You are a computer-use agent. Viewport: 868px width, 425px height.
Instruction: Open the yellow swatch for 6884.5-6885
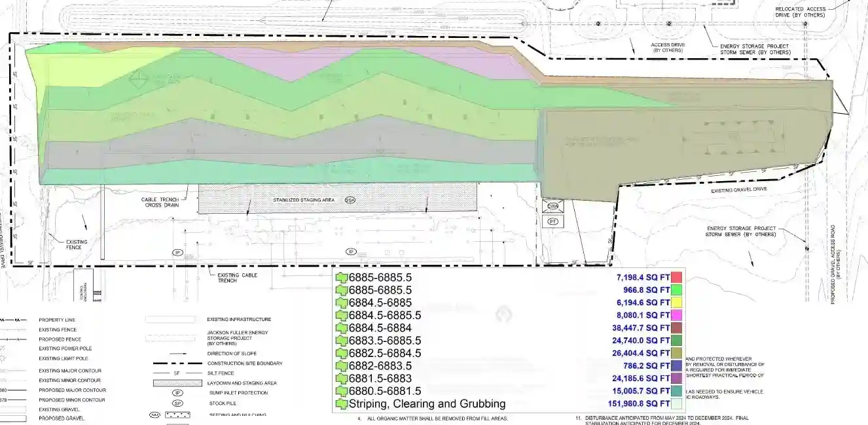pyautogui.click(x=677, y=303)
